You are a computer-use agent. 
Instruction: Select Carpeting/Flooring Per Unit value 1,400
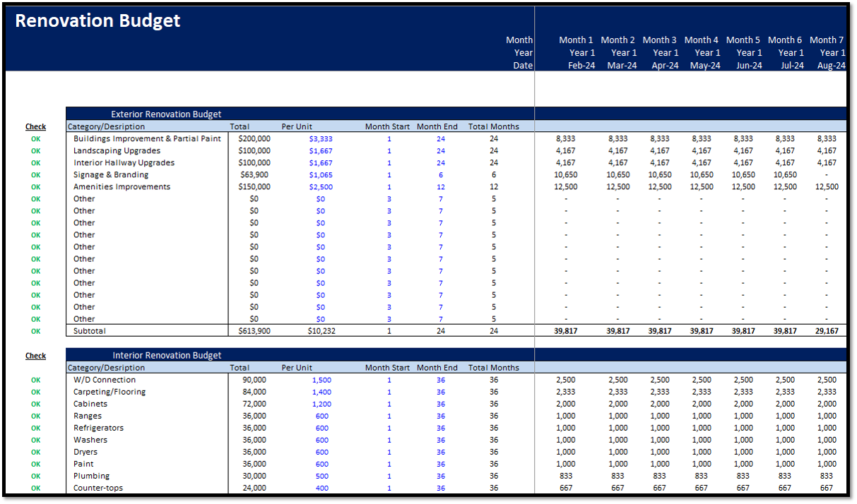click(x=321, y=392)
